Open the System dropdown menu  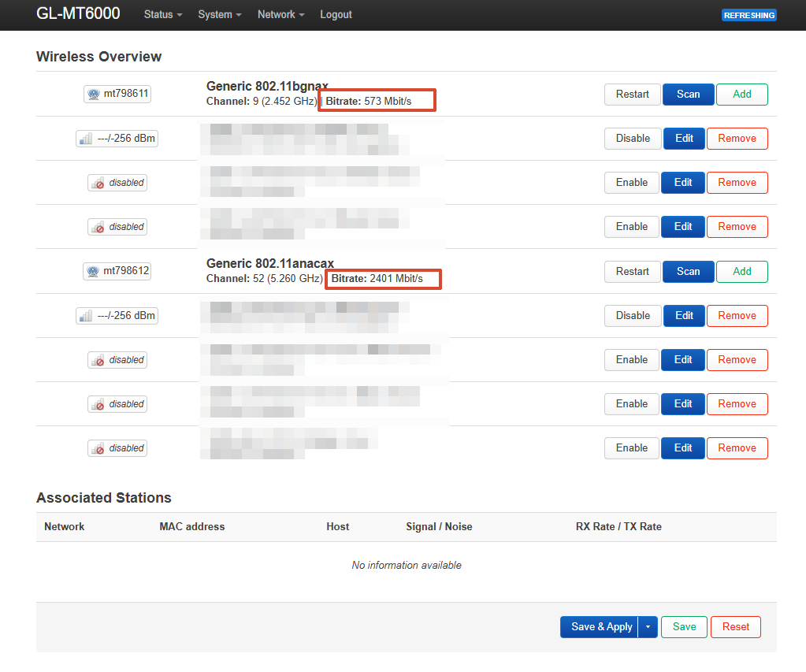tap(220, 14)
